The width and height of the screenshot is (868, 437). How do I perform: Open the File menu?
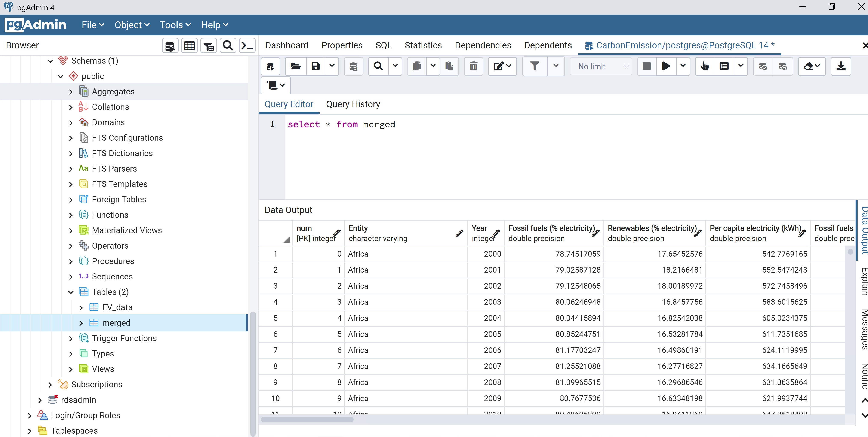[x=93, y=25]
